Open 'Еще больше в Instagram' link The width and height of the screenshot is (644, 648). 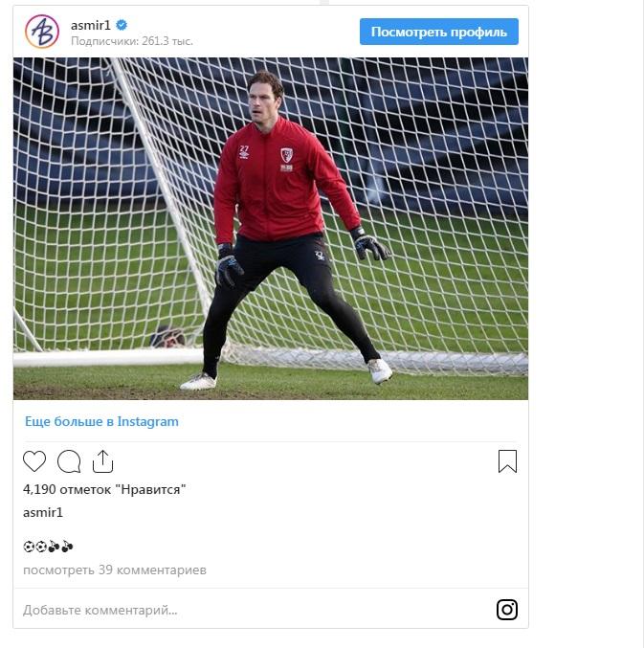click(x=101, y=421)
